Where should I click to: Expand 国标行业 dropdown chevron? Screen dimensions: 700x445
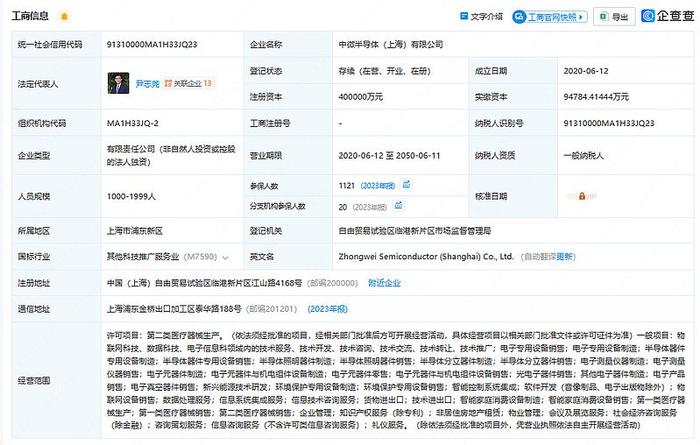(225, 258)
